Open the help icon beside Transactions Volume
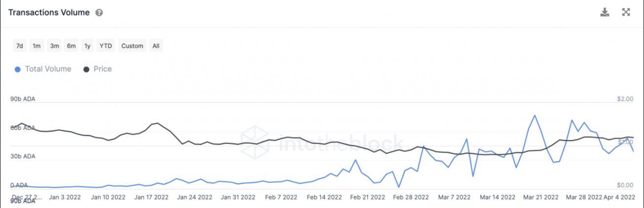 tap(99, 13)
